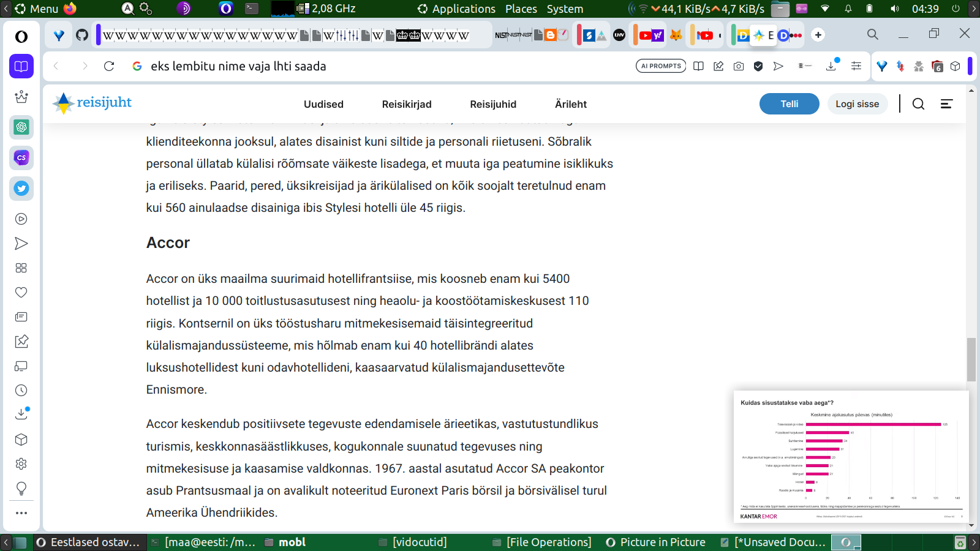Screen dimensions: 980x551
Task: Open the System panel menu
Action: (565, 9)
